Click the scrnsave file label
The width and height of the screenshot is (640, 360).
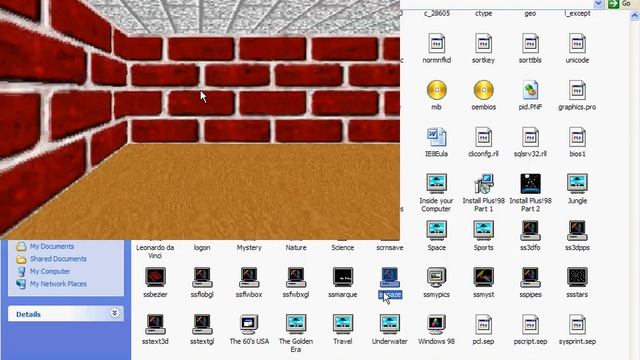point(389,248)
